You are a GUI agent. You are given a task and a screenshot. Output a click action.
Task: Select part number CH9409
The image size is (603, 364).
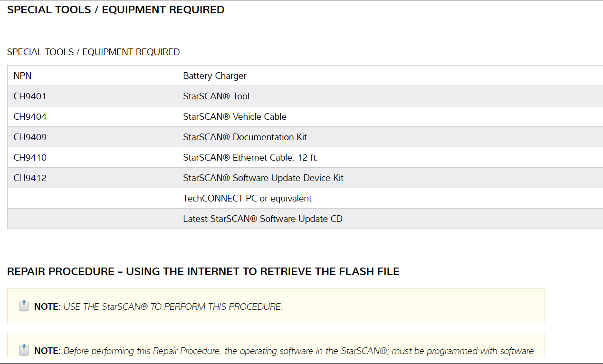coord(30,137)
